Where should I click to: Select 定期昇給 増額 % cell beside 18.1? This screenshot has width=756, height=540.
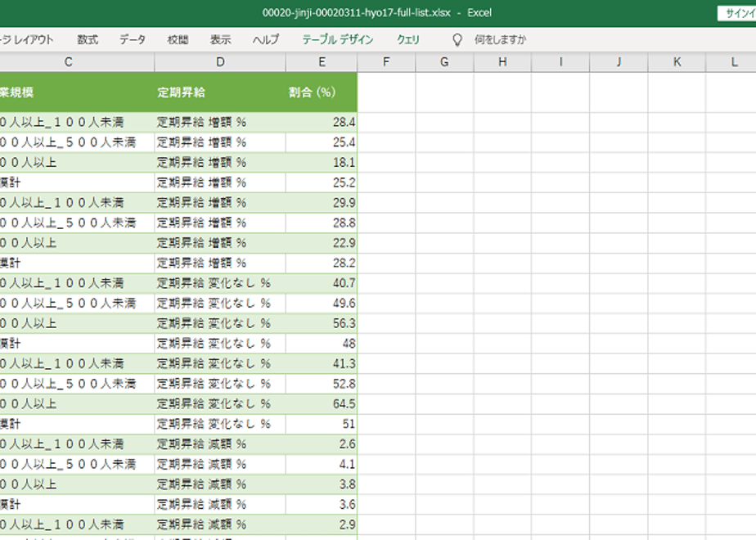220,163
